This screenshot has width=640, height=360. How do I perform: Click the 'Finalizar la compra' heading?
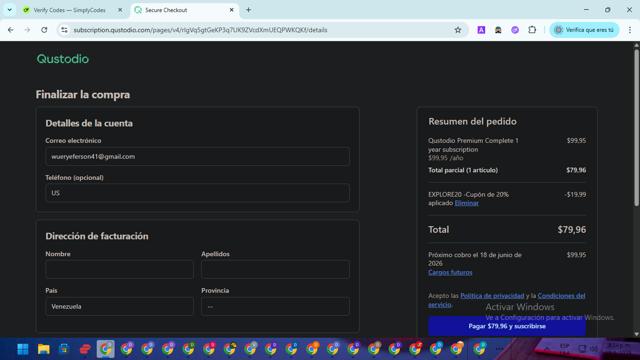click(x=83, y=95)
